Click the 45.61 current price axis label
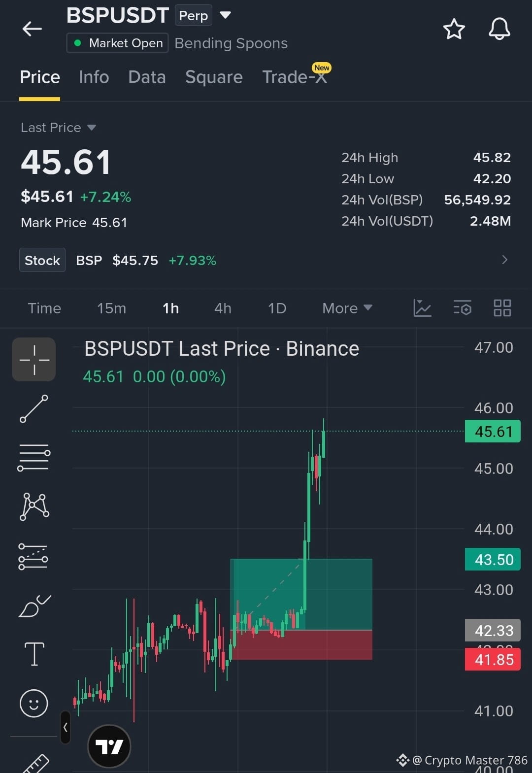 tap(493, 432)
